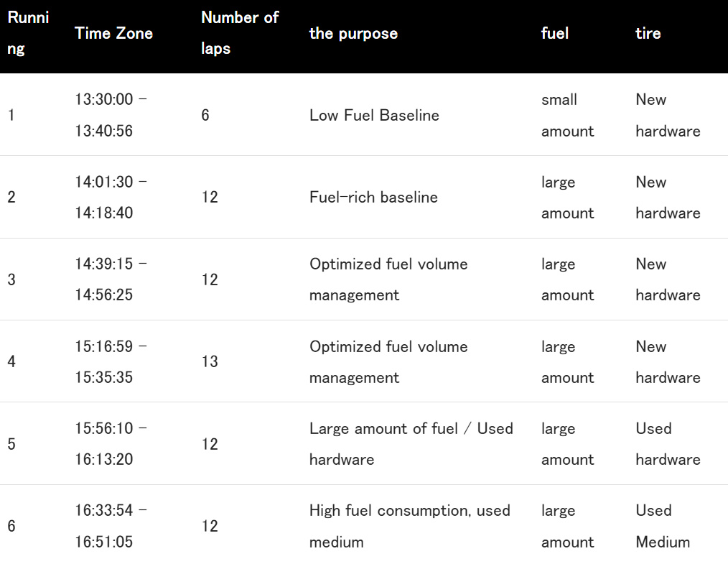This screenshot has height=564, width=728.
Task: Click the "tire" column header
Action: point(648,33)
